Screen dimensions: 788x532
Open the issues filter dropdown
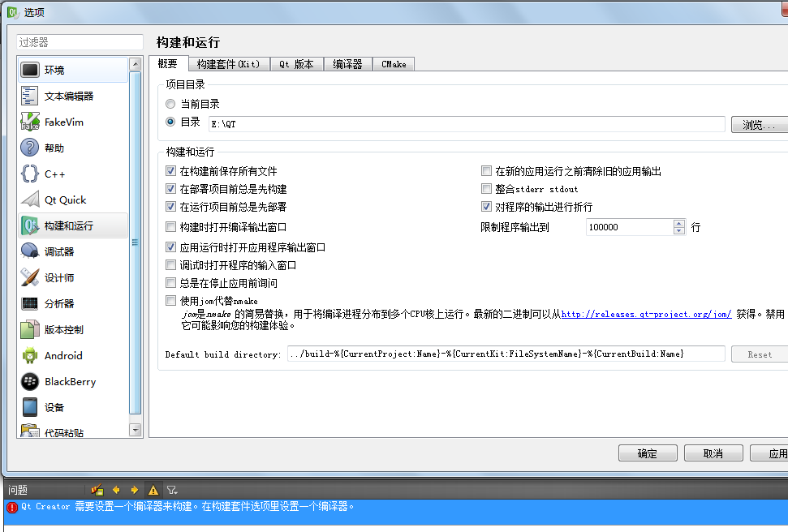point(172,490)
